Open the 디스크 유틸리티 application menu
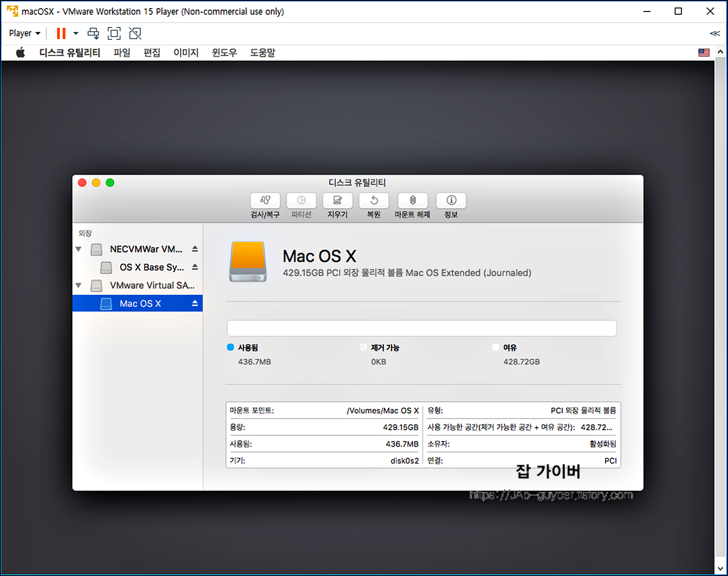Image resolution: width=728 pixels, height=576 pixels. point(70,53)
